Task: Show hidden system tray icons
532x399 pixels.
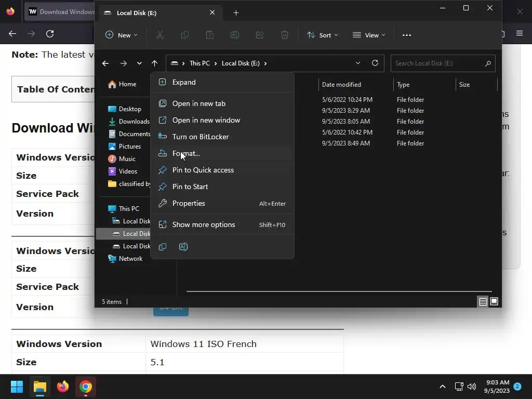Action: [x=443, y=387]
